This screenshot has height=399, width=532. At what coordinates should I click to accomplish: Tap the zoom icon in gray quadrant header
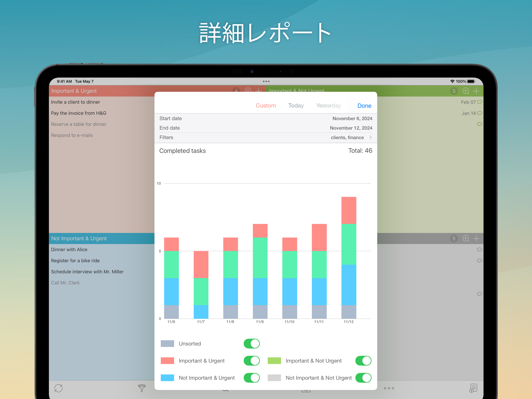(466, 238)
